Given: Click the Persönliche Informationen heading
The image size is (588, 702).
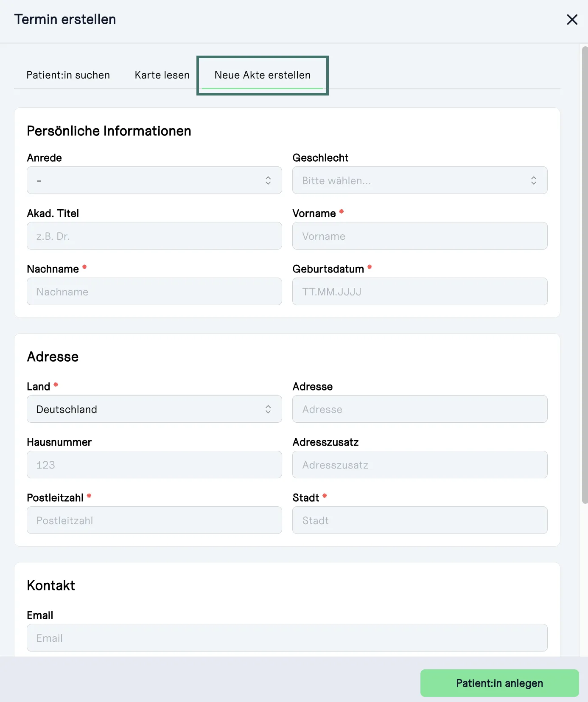Looking at the screenshot, I should click(x=109, y=131).
